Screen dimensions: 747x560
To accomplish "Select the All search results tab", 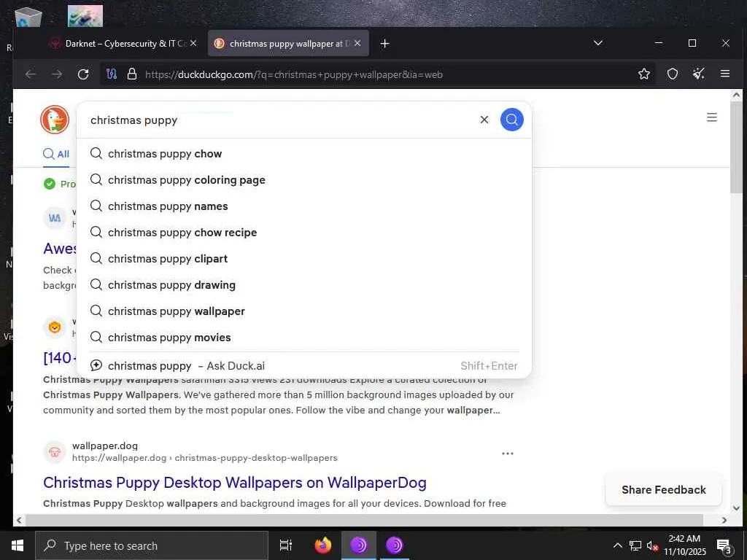I will [x=56, y=154].
